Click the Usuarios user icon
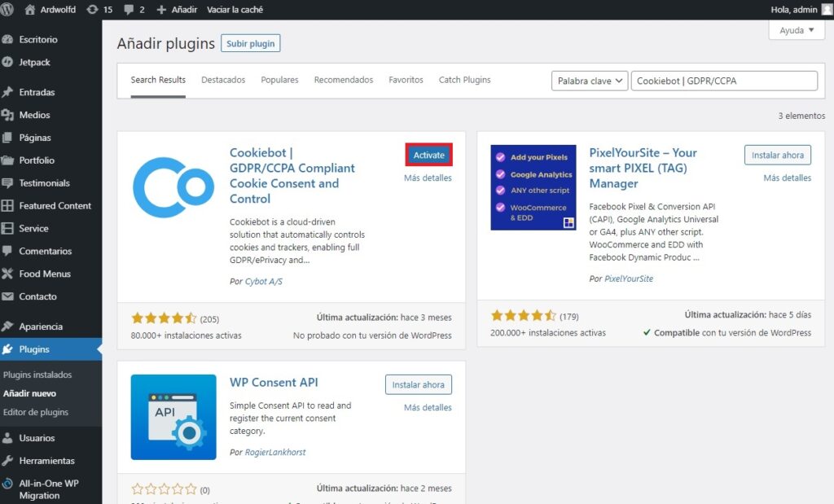Image resolution: width=834 pixels, height=504 pixels. (x=7, y=438)
